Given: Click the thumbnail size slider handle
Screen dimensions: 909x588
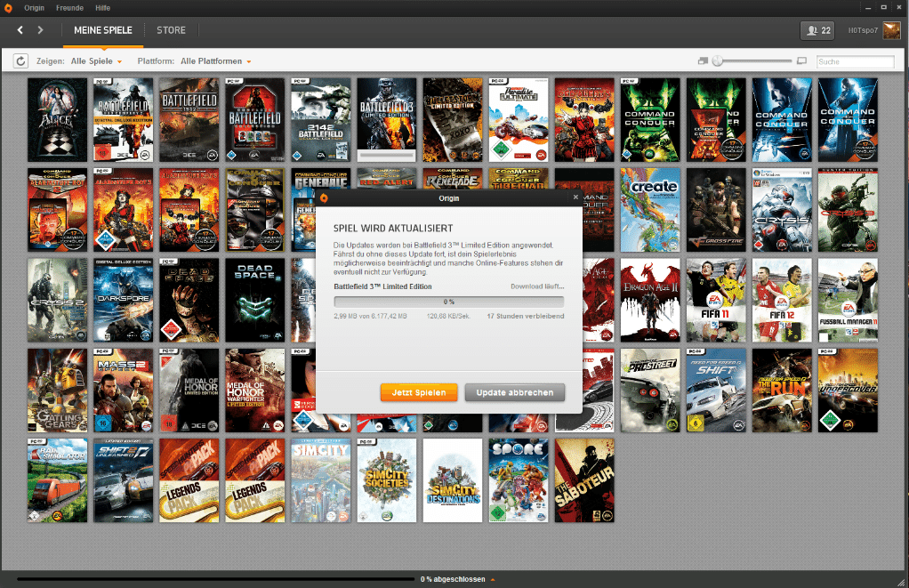Looking at the screenshot, I should 718,61.
